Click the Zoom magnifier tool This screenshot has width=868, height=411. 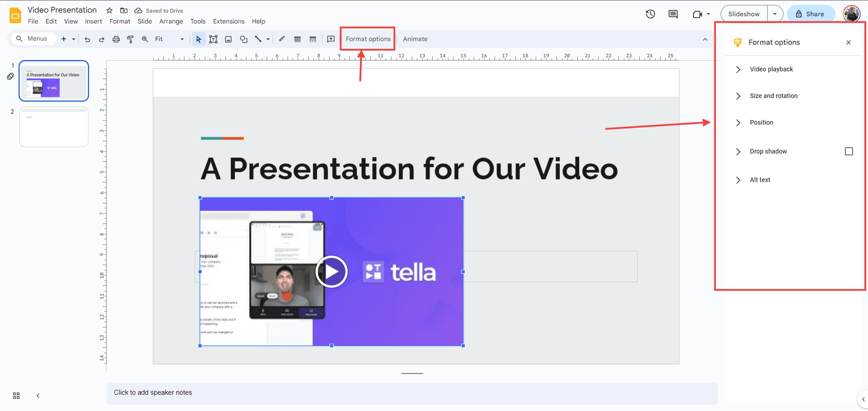pos(145,39)
